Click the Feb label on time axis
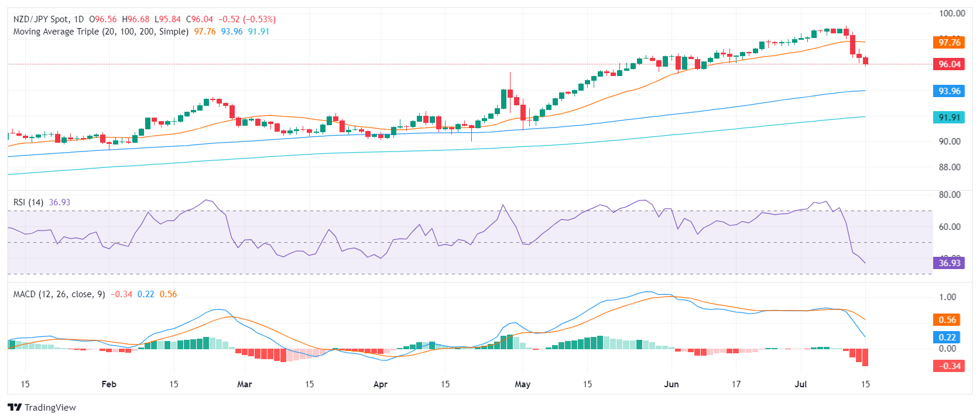The image size is (980, 420). click(x=109, y=384)
